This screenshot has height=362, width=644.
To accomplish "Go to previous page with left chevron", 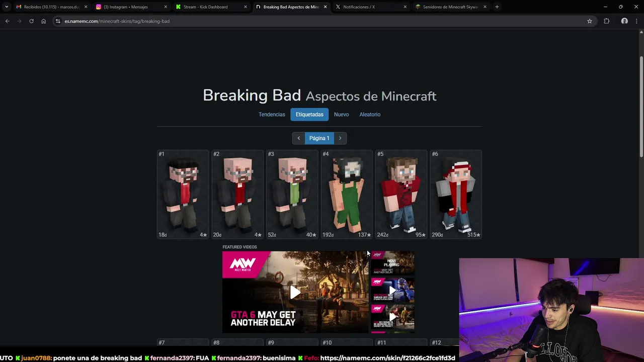I will (x=298, y=138).
